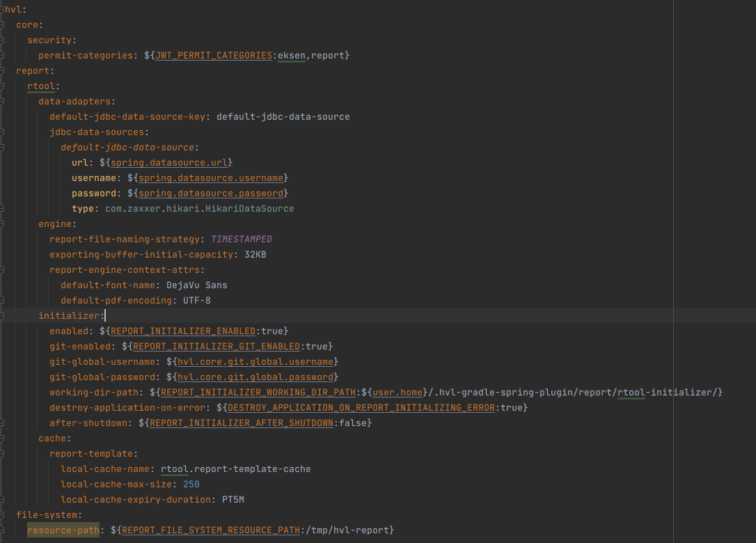Place cursor on the "core" key
The width and height of the screenshot is (756, 543).
click(27, 25)
